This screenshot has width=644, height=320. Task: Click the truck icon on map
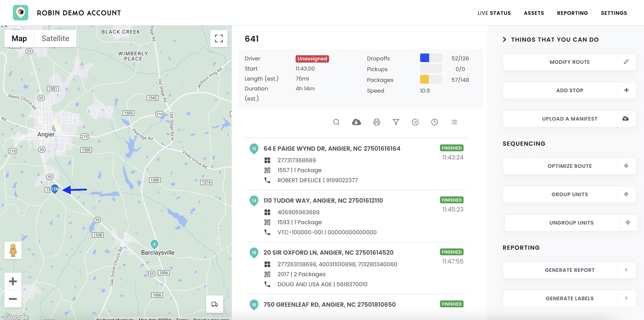tap(215, 304)
